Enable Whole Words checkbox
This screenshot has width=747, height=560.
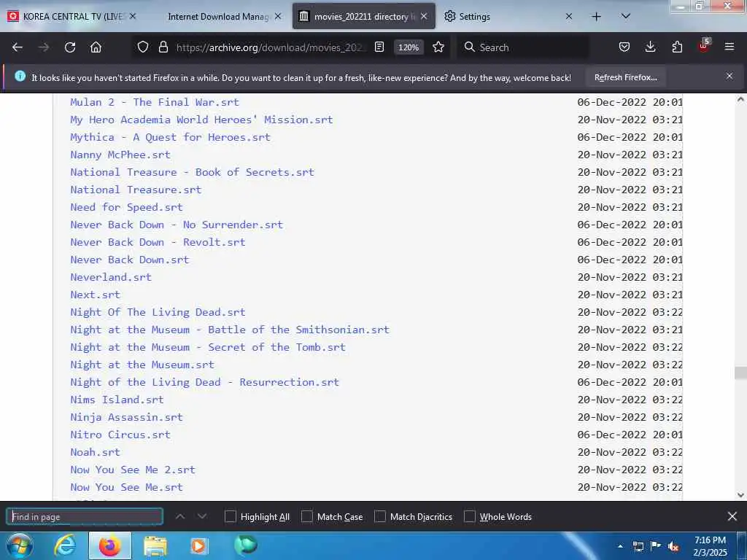click(470, 516)
